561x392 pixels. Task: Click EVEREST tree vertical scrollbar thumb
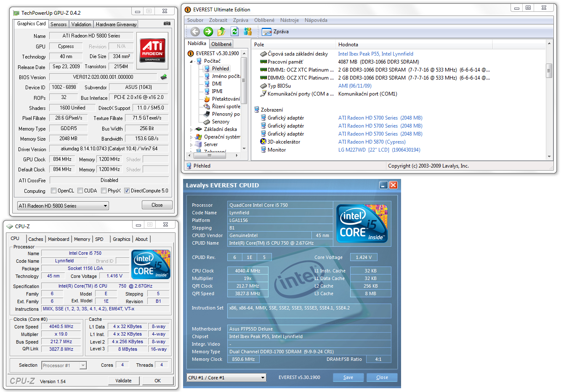(244, 80)
